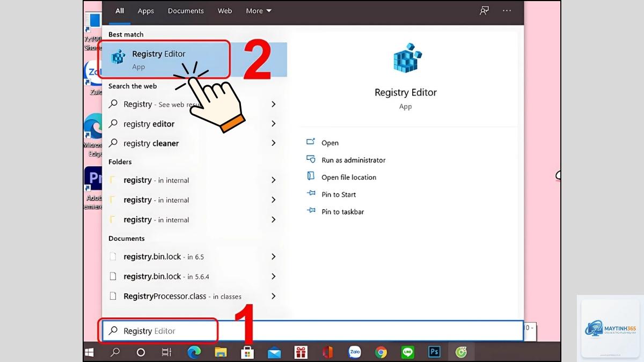Expand arrow for first registry folder result
The image size is (644, 362).
point(273,180)
